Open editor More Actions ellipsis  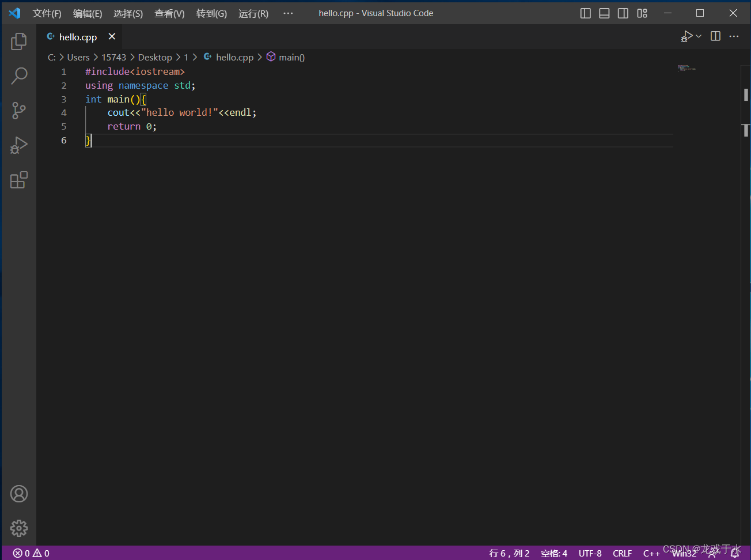[734, 36]
